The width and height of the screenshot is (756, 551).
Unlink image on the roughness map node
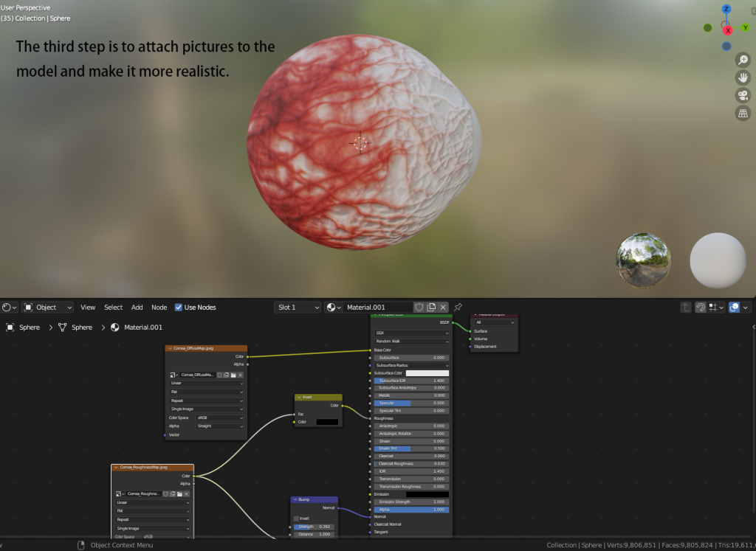click(186, 493)
